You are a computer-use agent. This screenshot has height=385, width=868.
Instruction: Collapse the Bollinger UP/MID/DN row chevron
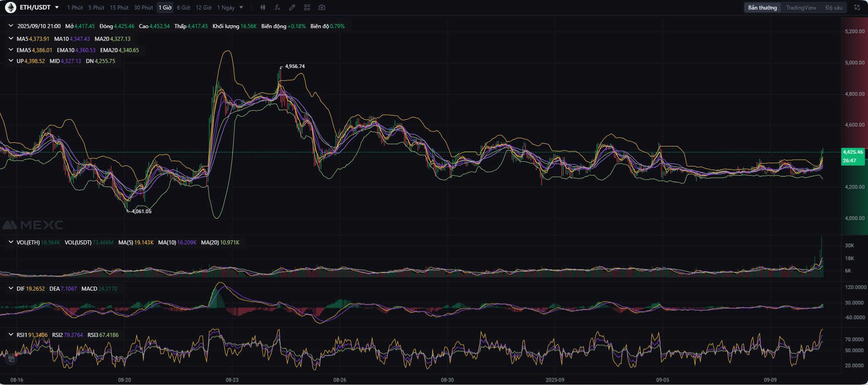click(11, 61)
